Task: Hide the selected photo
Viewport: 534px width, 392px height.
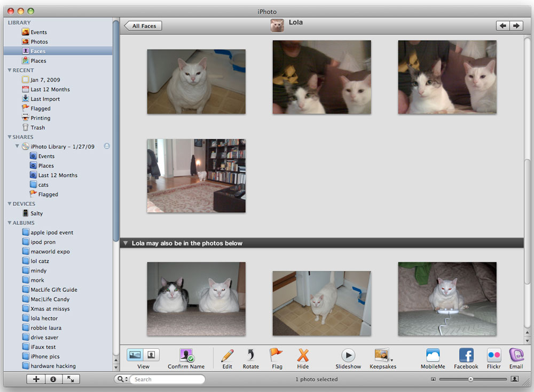Action: click(x=303, y=356)
